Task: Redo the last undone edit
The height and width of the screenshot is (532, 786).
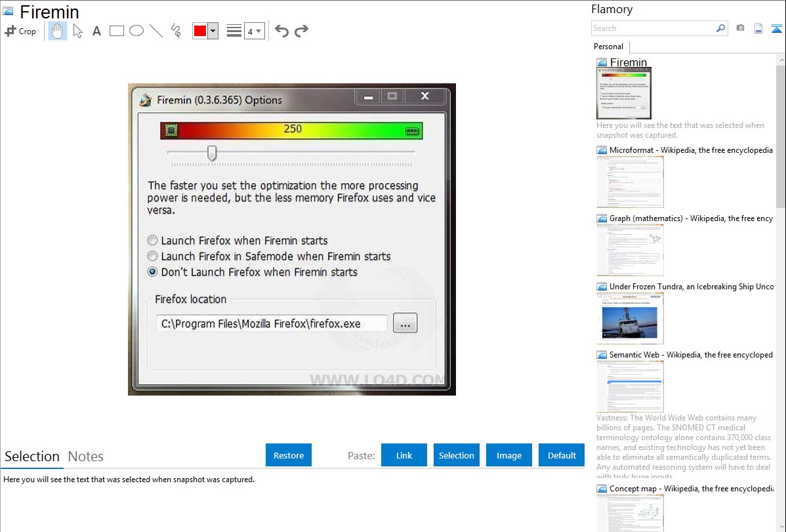Action: click(301, 31)
